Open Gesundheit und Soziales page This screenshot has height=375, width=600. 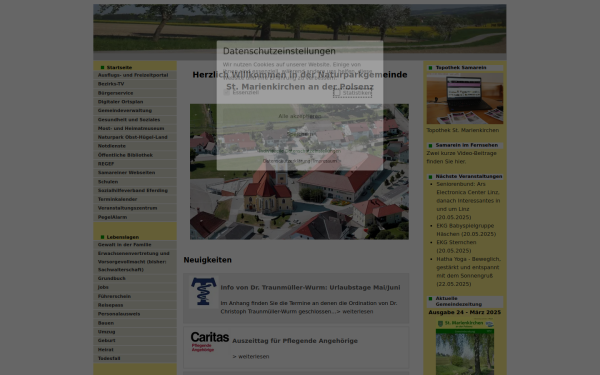pyautogui.click(x=135, y=119)
